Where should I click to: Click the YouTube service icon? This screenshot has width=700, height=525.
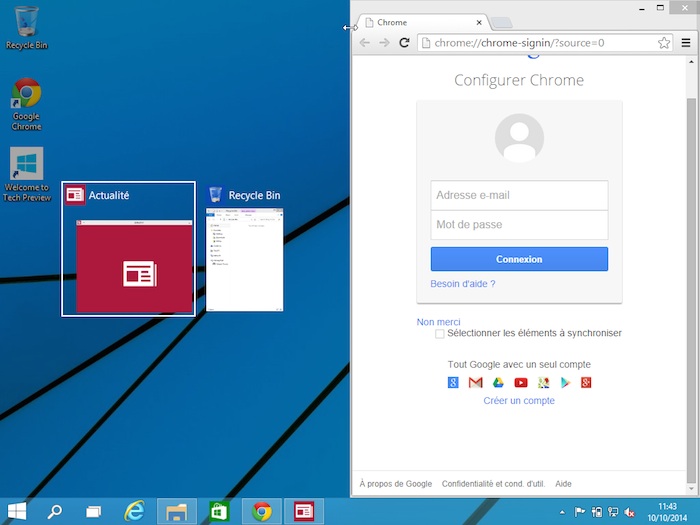[521, 383]
